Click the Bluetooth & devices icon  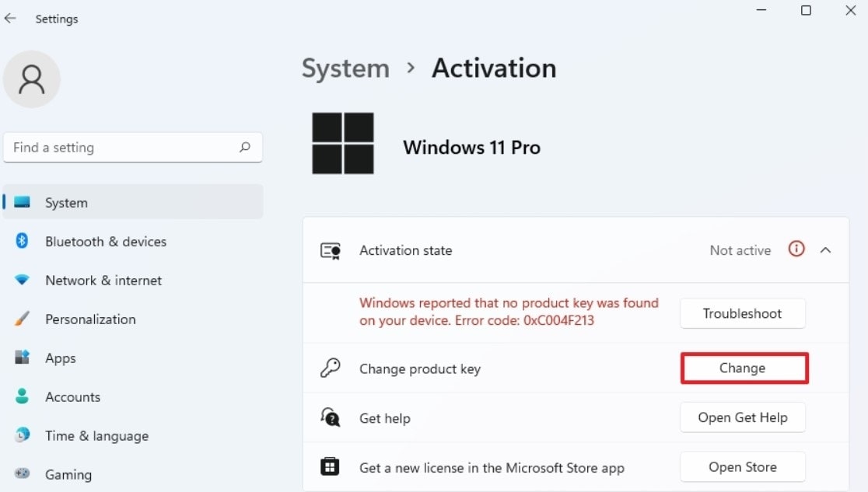point(22,241)
